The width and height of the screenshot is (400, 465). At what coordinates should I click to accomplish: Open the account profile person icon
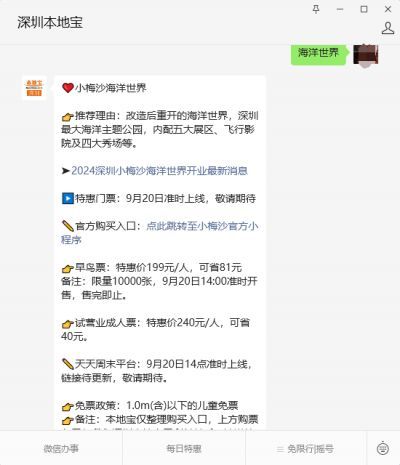388,28
